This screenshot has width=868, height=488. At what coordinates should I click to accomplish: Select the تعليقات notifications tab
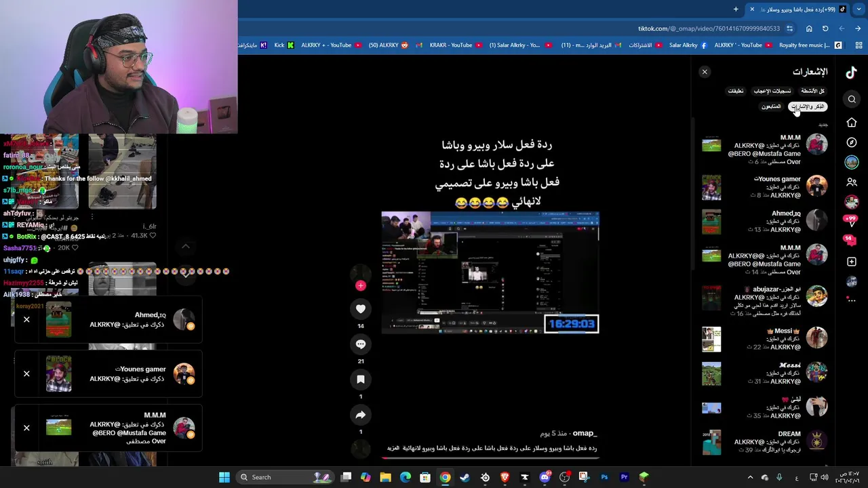click(x=736, y=91)
